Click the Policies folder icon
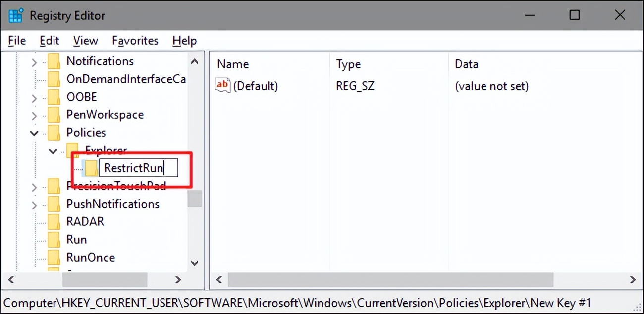The width and height of the screenshot is (644, 314). coord(53,132)
